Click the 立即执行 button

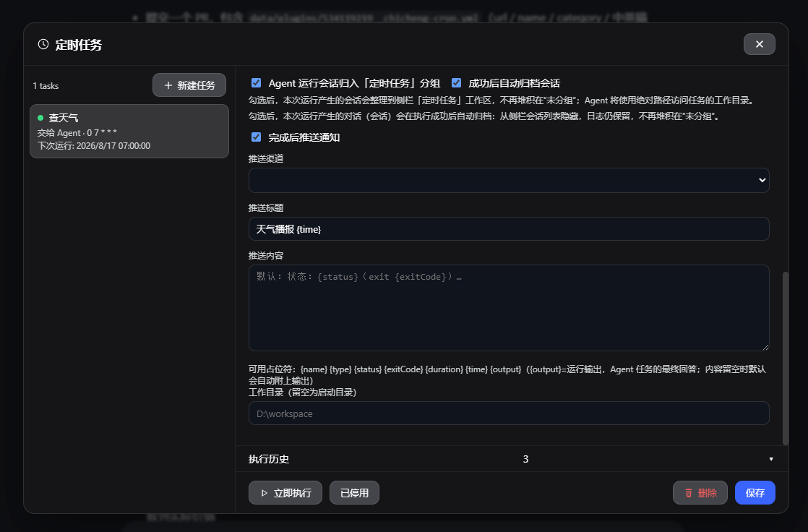point(285,493)
